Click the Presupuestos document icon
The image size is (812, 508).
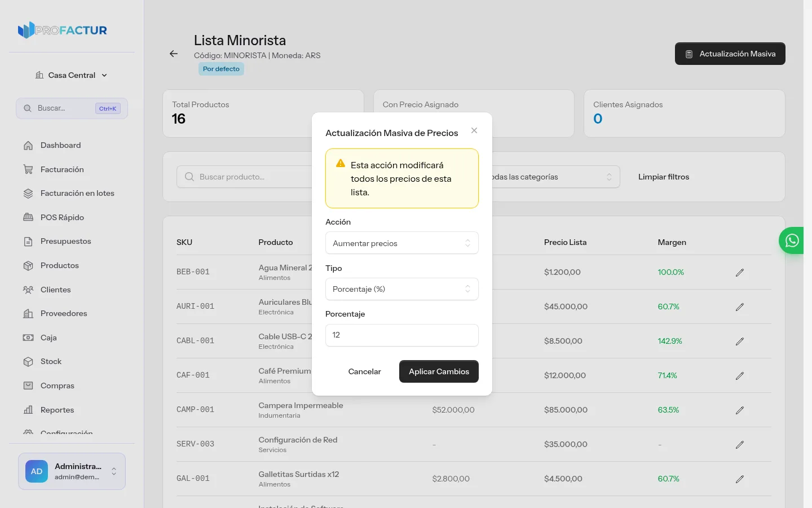coord(28,242)
